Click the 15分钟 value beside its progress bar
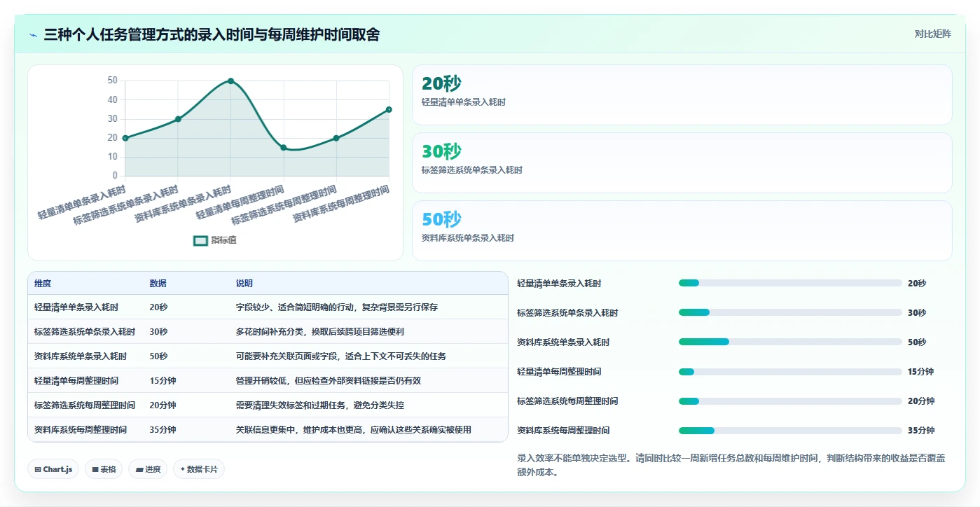 921,372
